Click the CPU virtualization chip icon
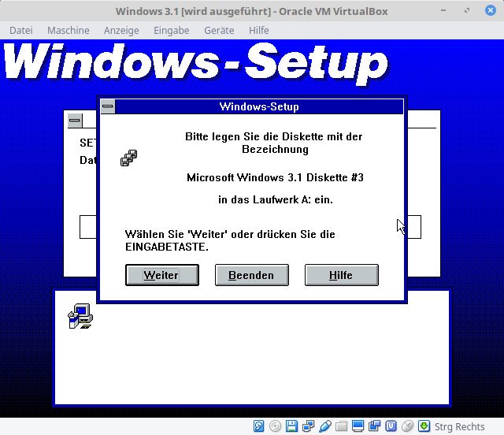Image resolution: width=504 pixels, height=435 pixels. pos(391,426)
